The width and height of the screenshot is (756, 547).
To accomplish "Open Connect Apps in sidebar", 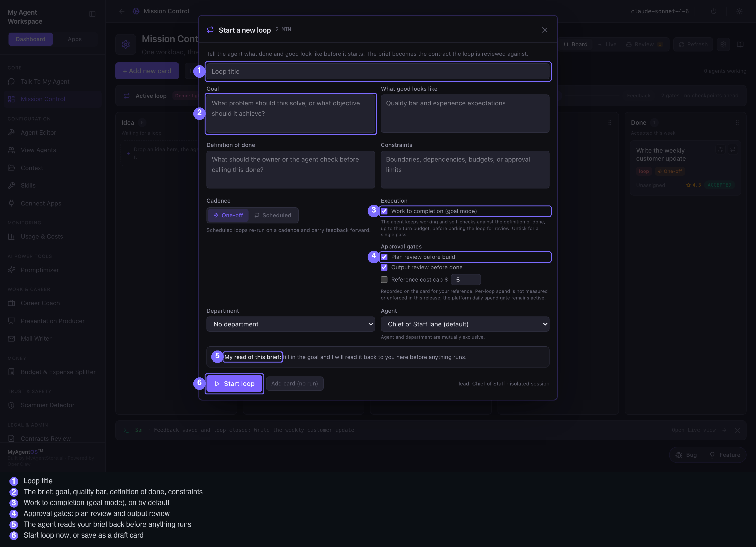I will (x=53, y=203).
